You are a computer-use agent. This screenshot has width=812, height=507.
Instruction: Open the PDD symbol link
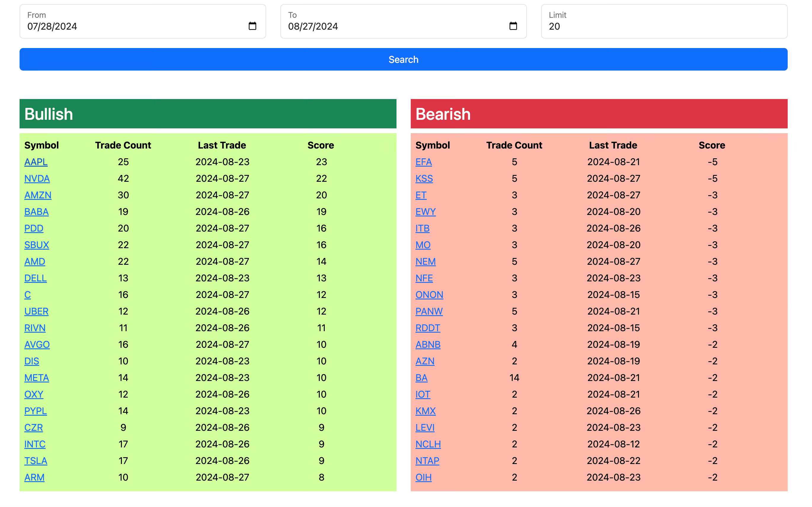point(34,228)
